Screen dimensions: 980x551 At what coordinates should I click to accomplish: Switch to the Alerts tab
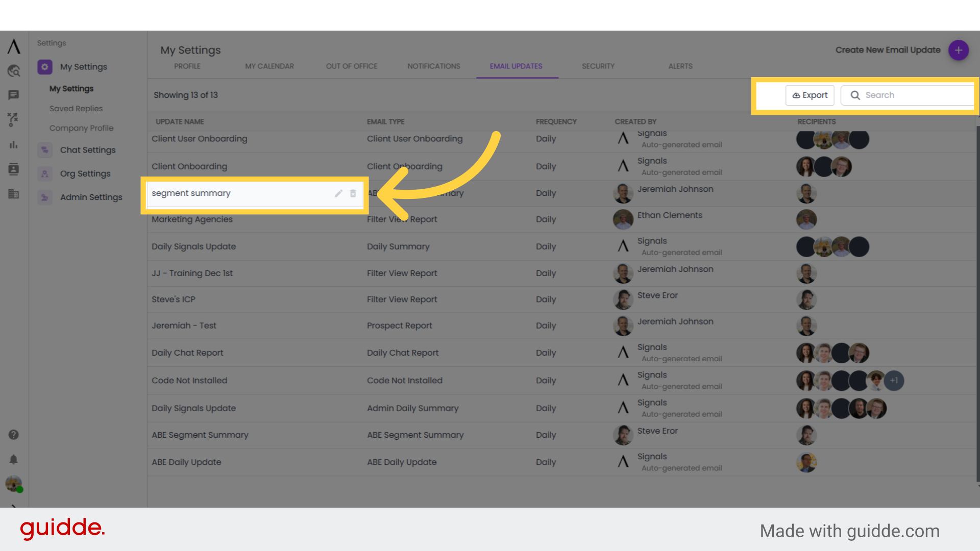(680, 66)
